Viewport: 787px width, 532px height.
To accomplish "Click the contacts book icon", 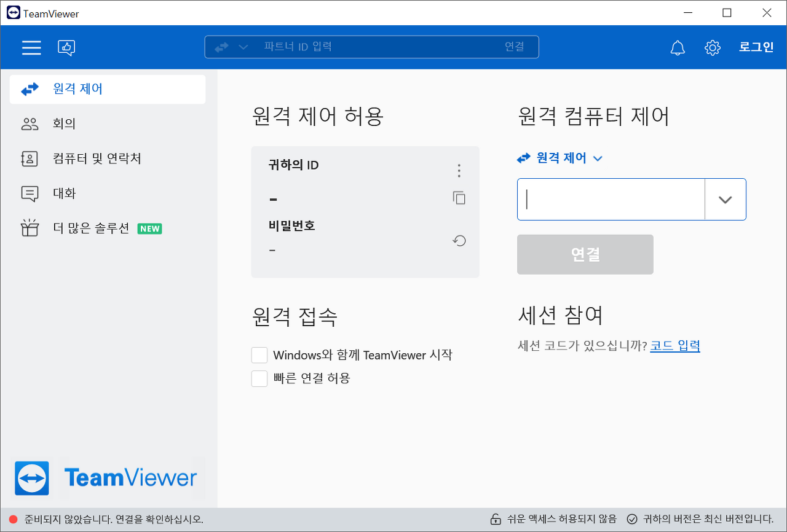I will pos(30,159).
